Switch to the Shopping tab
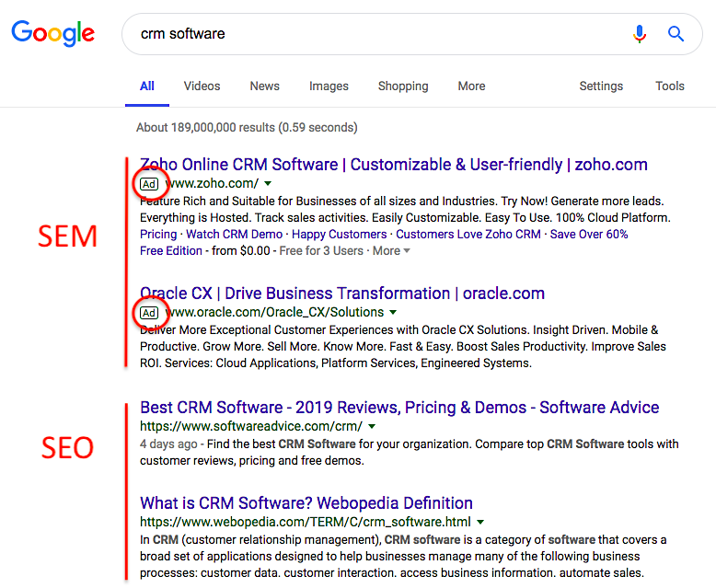The image size is (716, 588). (403, 86)
